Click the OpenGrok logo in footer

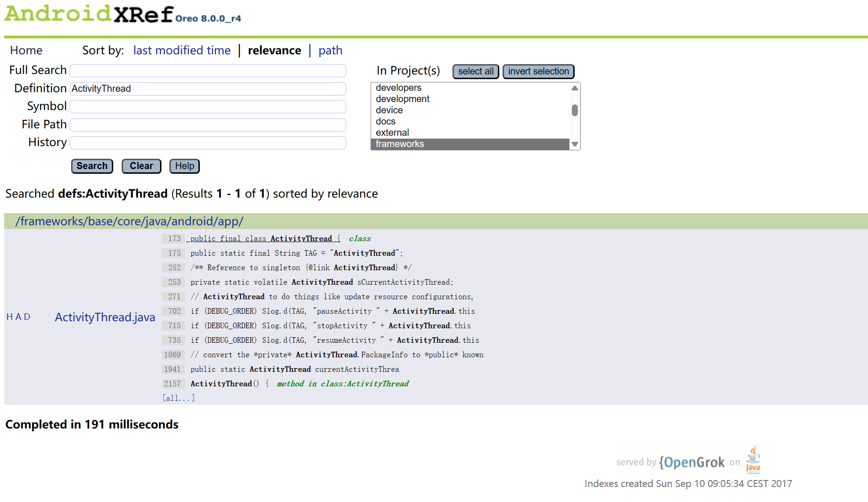692,462
